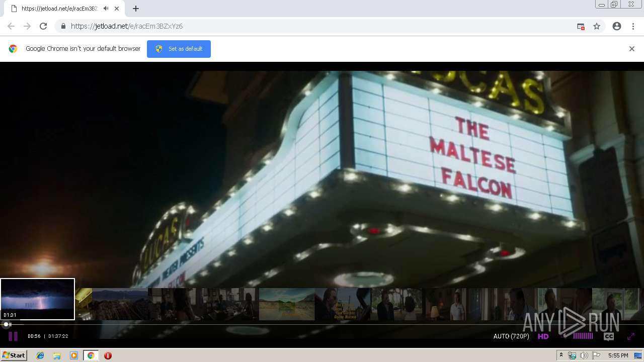The width and height of the screenshot is (644, 362).
Task: Toggle HD quality mode
Action: [543, 336]
